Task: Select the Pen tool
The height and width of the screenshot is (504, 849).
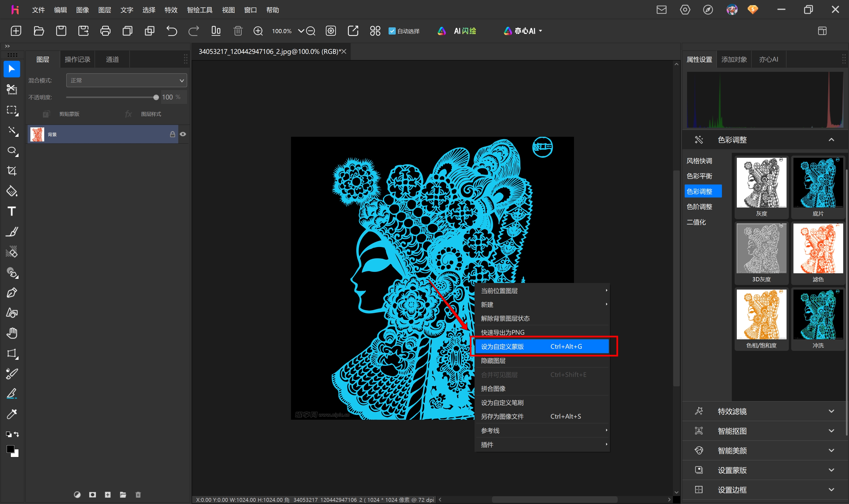Action: pos(12,292)
